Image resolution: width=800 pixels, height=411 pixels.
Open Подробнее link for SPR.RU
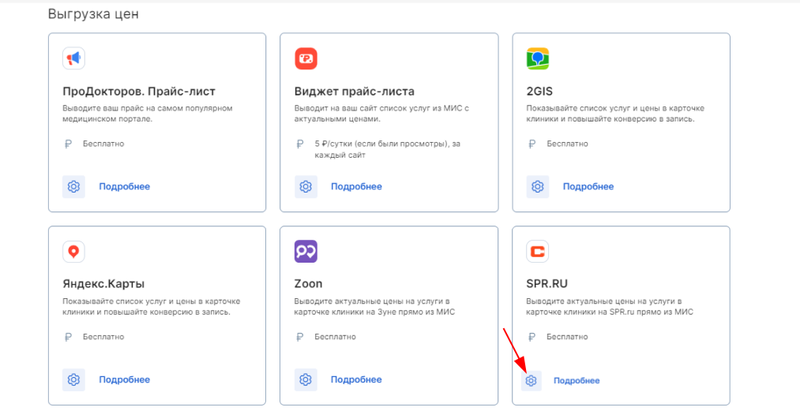(577, 380)
